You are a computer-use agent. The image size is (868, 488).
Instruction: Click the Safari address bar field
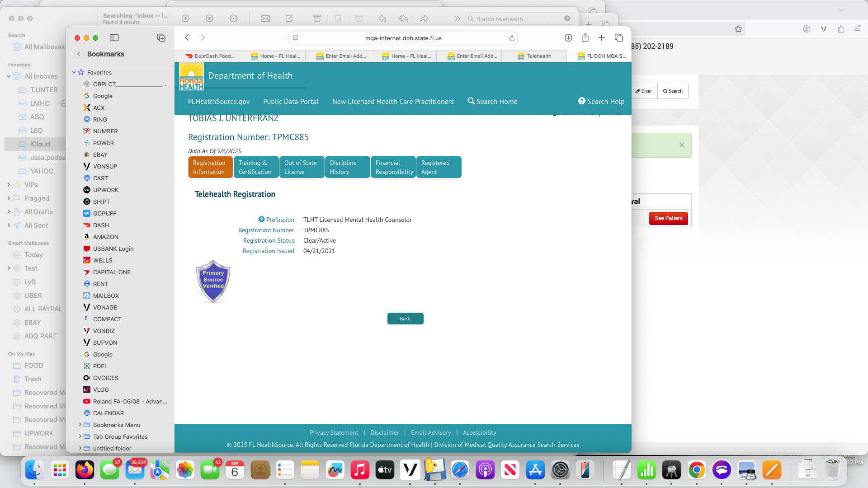pos(402,38)
